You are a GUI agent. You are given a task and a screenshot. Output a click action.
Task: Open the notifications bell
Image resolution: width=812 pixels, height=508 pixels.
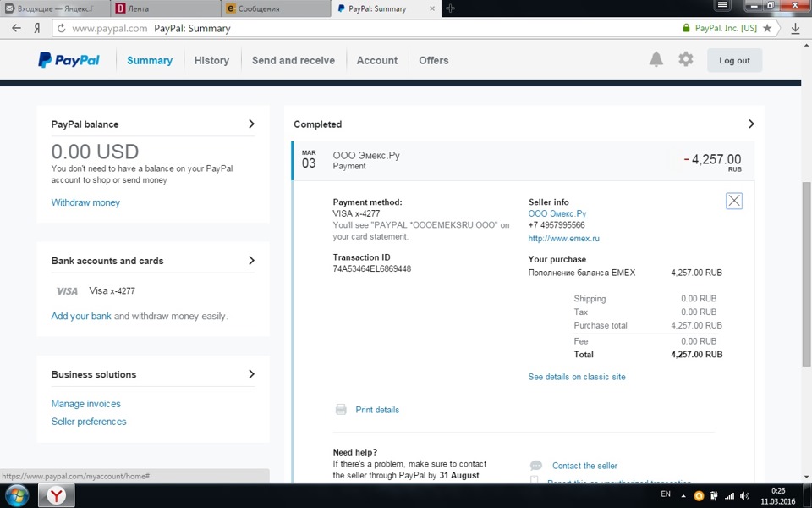tap(656, 59)
